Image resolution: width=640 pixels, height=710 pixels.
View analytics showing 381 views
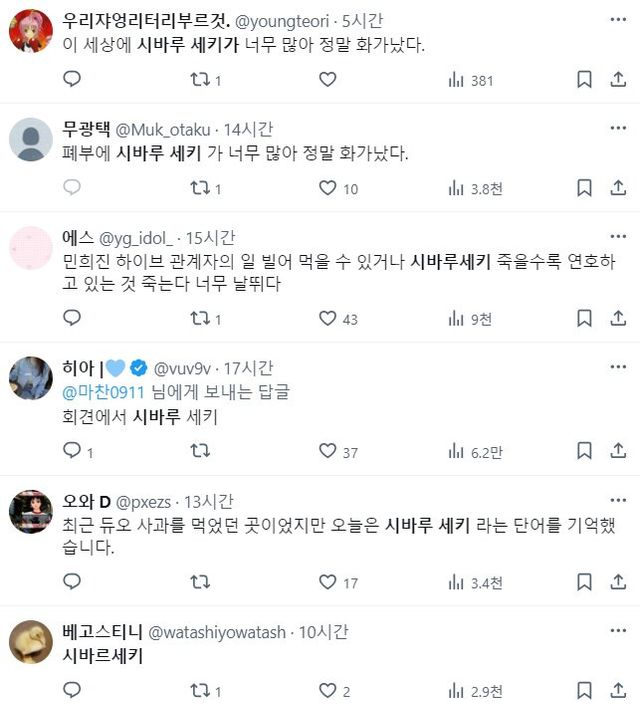coord(470,79)
